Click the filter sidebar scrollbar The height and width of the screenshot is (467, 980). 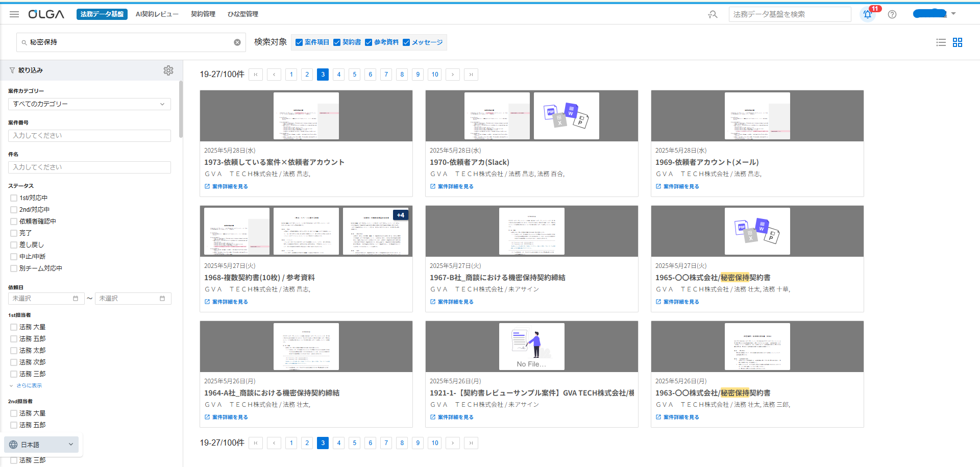point(181,109)
